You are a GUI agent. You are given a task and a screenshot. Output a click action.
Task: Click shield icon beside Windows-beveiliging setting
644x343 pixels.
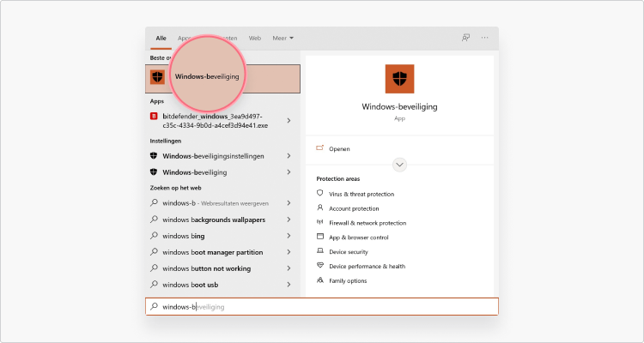(154, 171)
